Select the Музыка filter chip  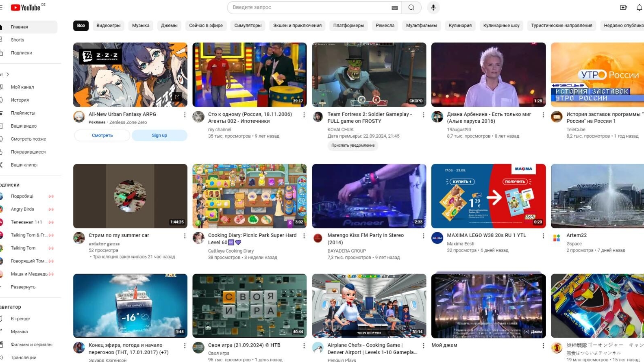(141, 26)
